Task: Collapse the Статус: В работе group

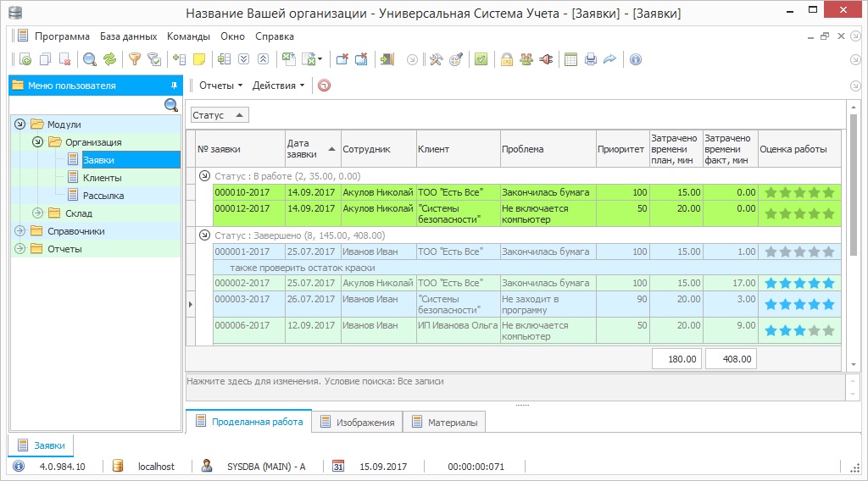Action: pos(204,176)
